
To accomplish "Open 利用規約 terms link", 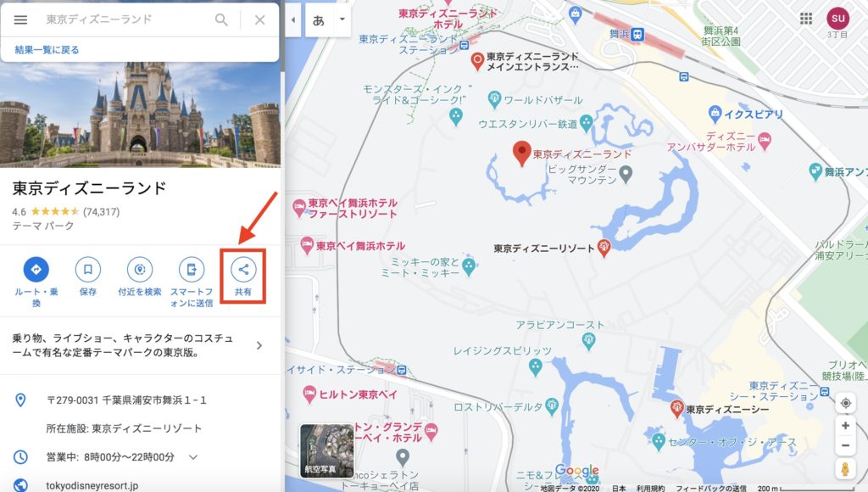I will (x=650, y=488).
